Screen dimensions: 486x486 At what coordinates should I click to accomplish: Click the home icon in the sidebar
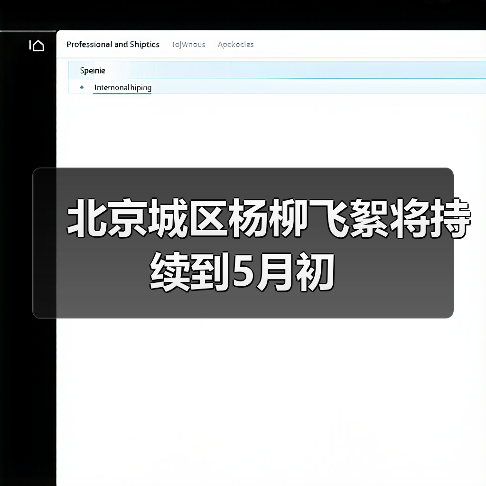[x=37, y=45]
